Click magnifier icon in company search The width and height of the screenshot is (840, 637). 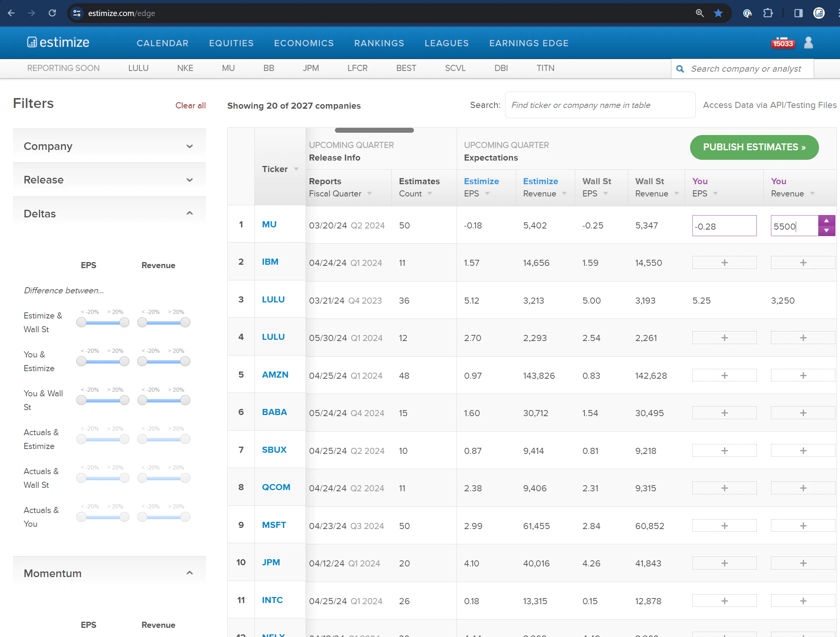tap(680, 69)
